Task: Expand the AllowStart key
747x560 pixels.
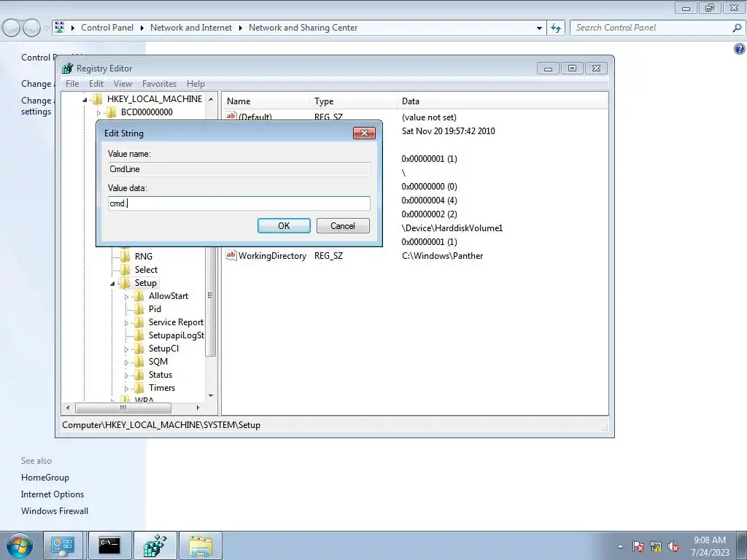Action: tap(126, 297)
